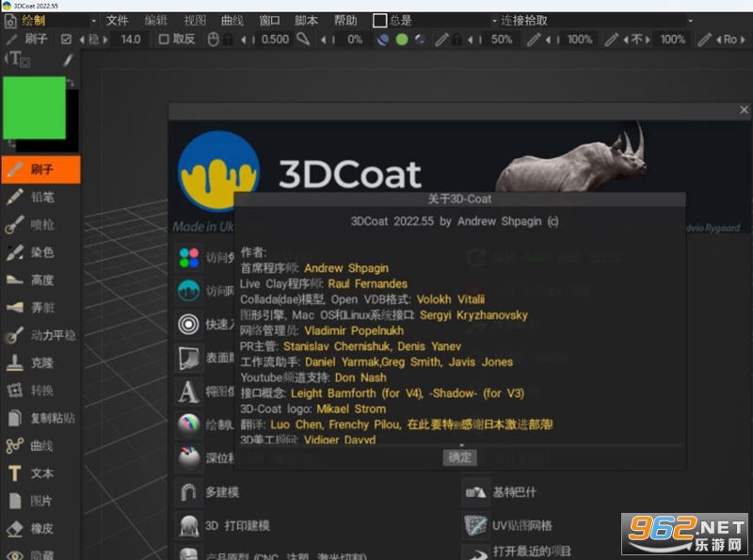Click 3D 打印建模 option label
Viewport: 753px width, 560px height.
[237, 526]
